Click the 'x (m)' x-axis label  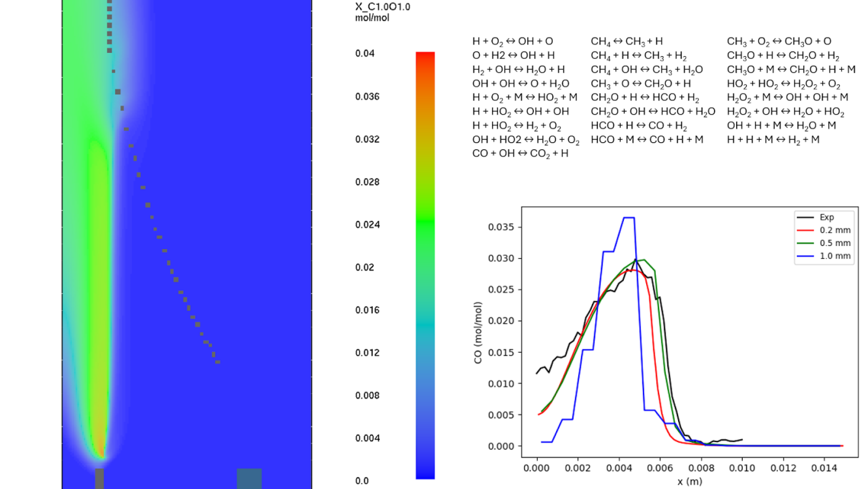[690, 481]
